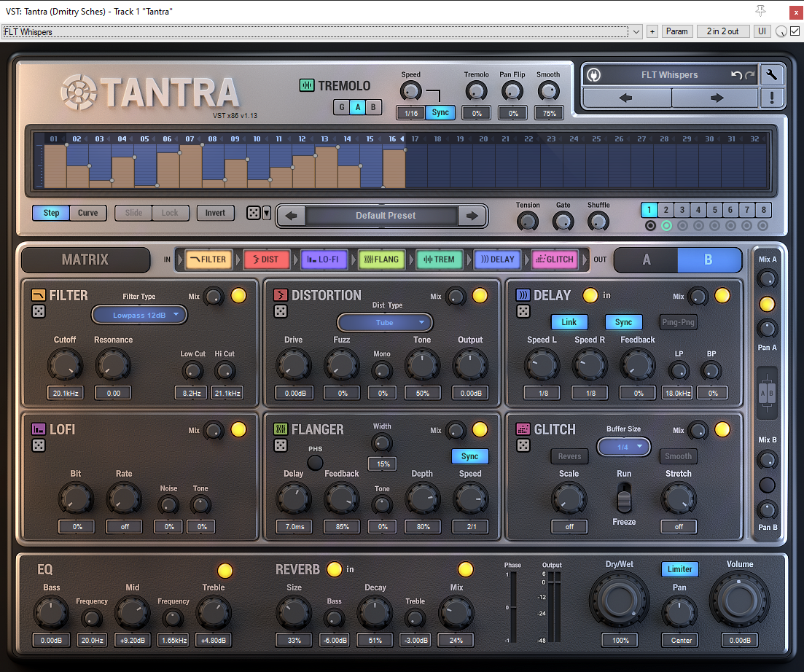Open the 2 in 2 out routing
804x672 pixels.
(723, 31)
